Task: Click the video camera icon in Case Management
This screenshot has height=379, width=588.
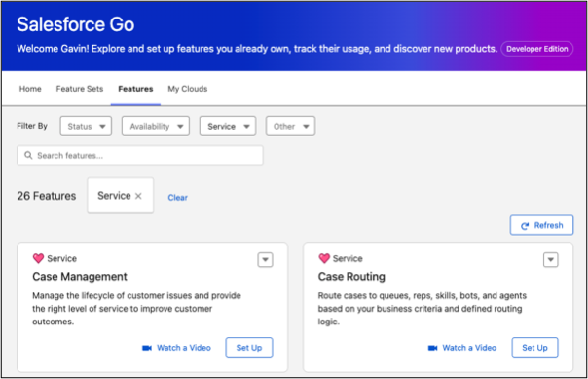Action: tap(147, 348)
